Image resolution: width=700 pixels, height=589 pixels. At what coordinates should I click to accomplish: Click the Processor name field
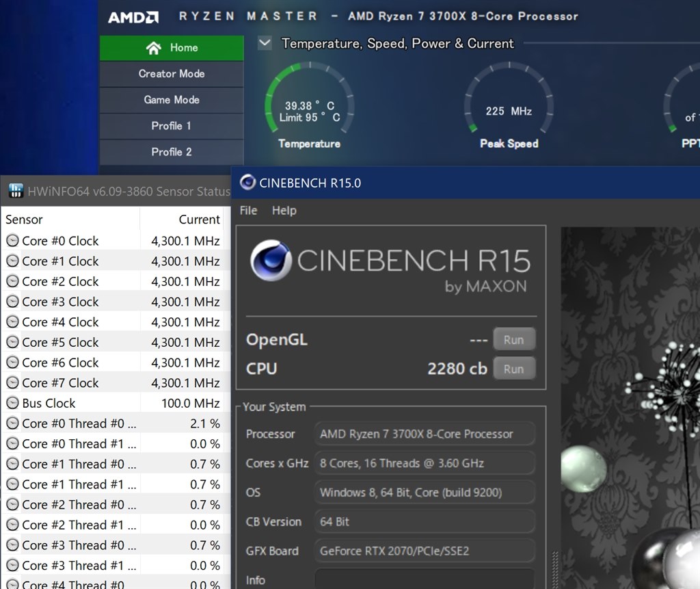point(425,434)
